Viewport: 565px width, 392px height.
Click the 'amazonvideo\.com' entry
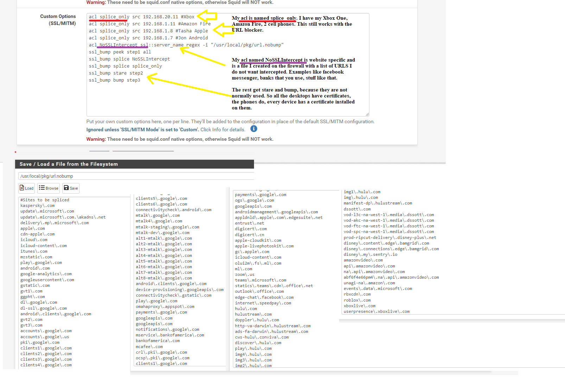click(x=363, y=260)
